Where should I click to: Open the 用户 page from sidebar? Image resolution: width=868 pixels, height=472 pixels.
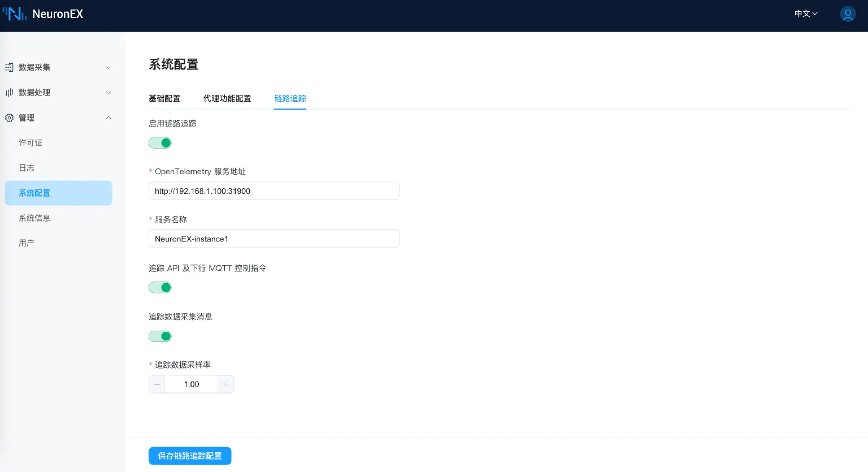[27, 243]
